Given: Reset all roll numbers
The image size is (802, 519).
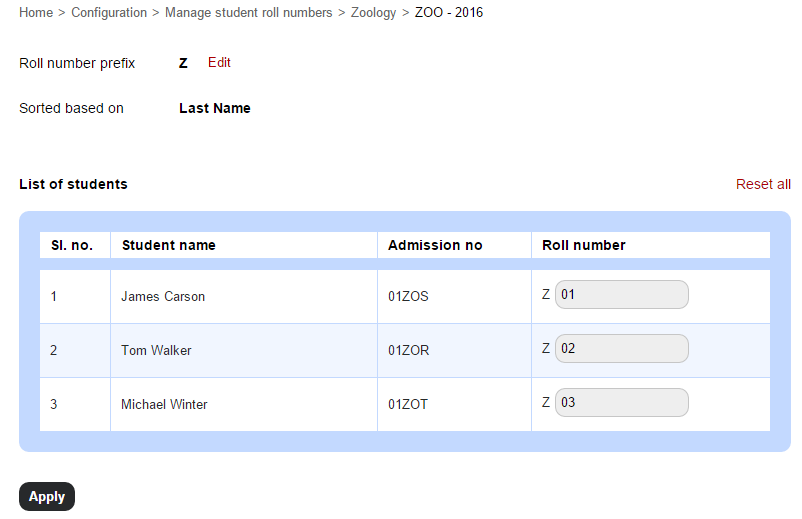Looking at the screenshot, I should [x=763, y=184].
